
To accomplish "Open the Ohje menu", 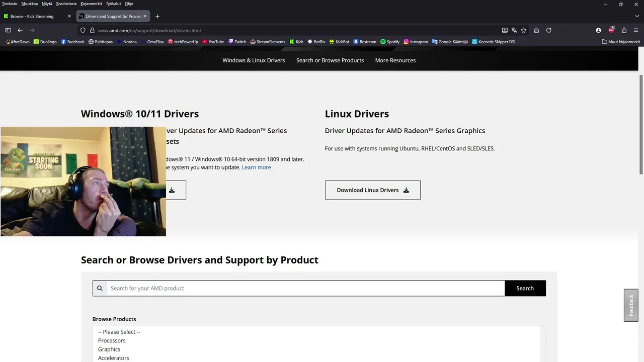I will tap(129, 4).
